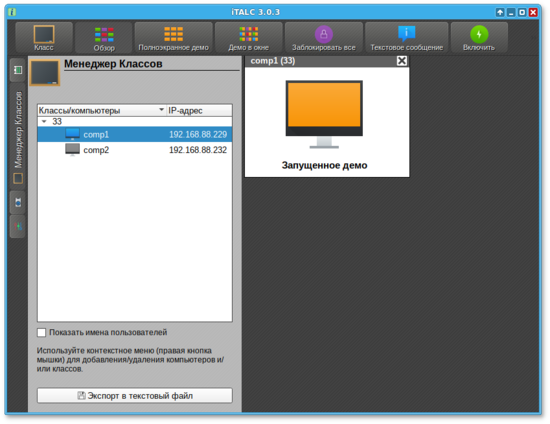Click the orange monitor demo thumbnail
Viewport: 550px width, 424px height.
click(x=324, y=114)
